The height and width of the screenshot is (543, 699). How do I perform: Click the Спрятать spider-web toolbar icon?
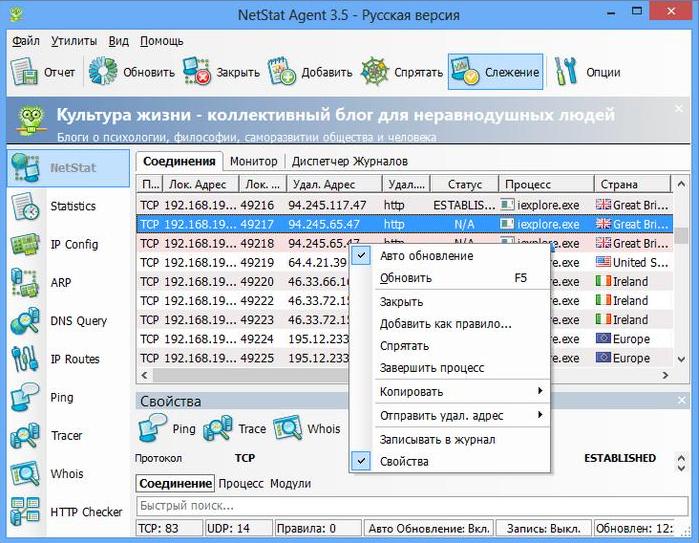[374, 71]
